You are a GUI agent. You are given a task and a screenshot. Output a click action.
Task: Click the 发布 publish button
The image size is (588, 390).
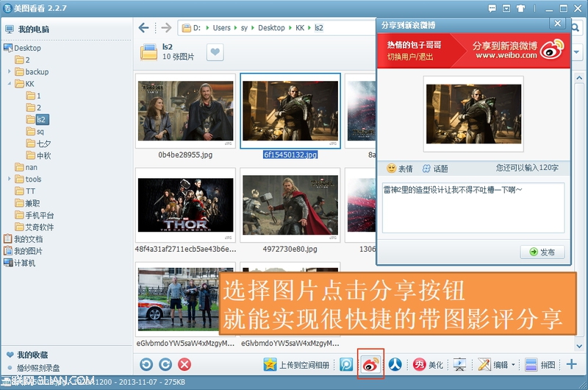pyautogui.click(x=542, y=252)
